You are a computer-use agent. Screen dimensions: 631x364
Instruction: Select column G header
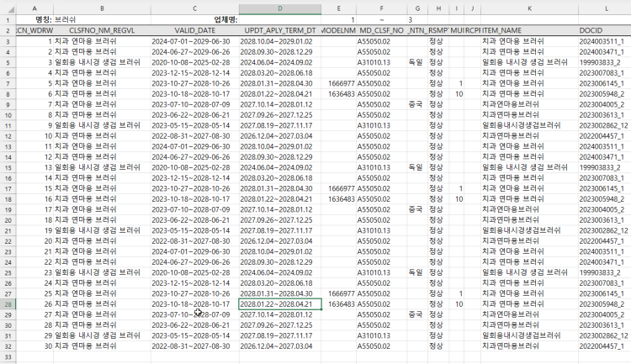click(x=417, y=8)
